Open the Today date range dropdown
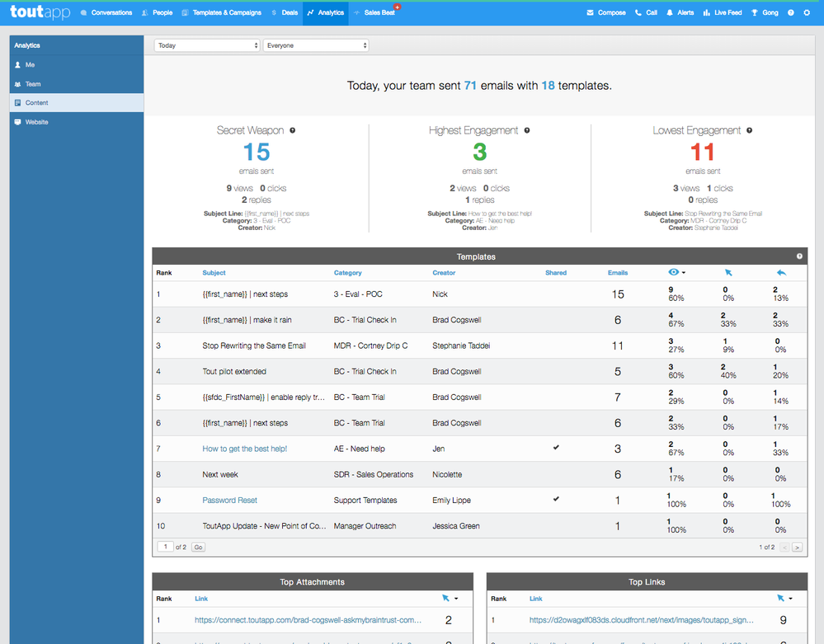 pyautogui.click(x=207, y=45)
